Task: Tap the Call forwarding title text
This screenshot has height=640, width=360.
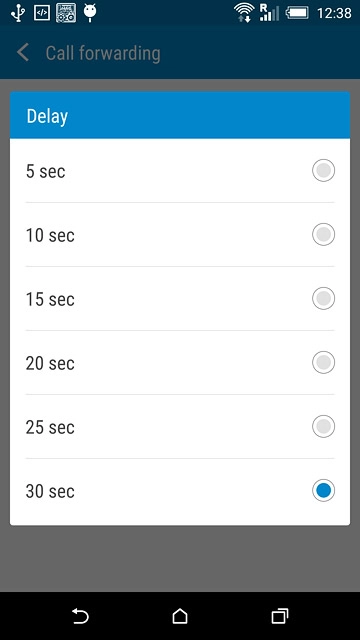Action: [103, 54]
